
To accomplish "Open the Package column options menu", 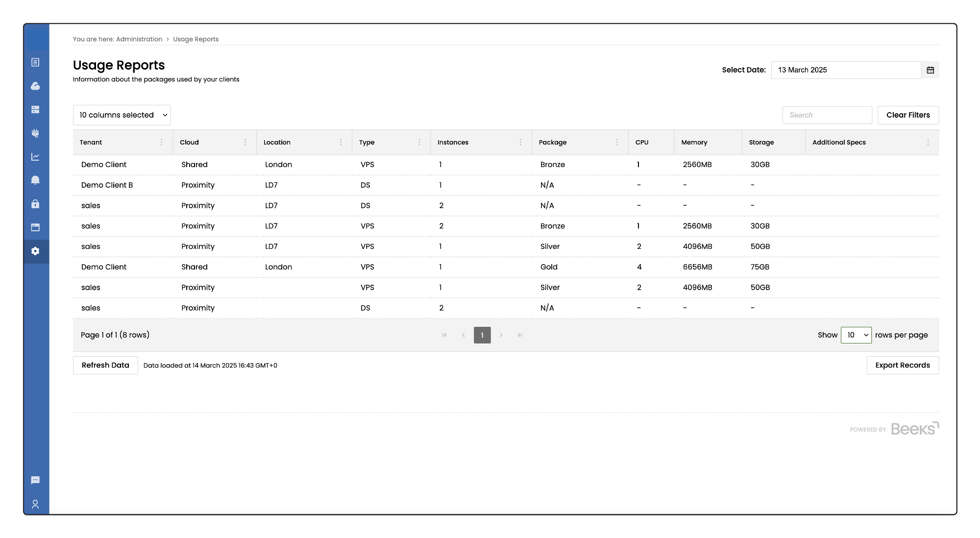I will coord(617,143).
